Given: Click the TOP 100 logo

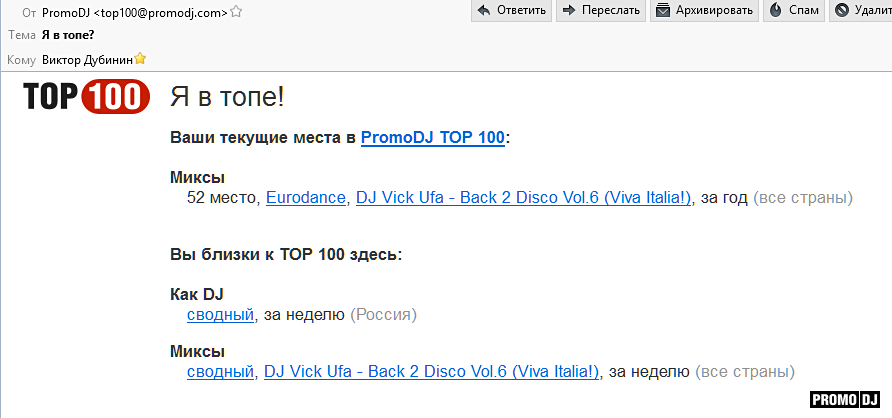Looking at the screenshot, I should point(86,97).
